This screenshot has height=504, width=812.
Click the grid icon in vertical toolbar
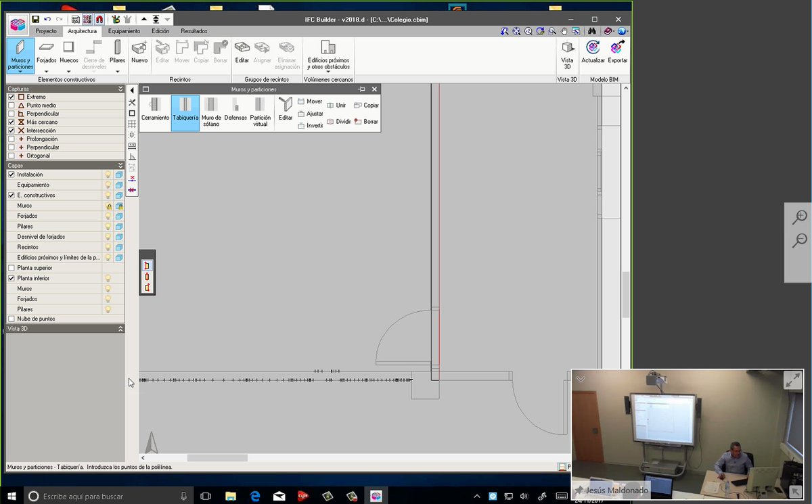(x=132, y=124)
